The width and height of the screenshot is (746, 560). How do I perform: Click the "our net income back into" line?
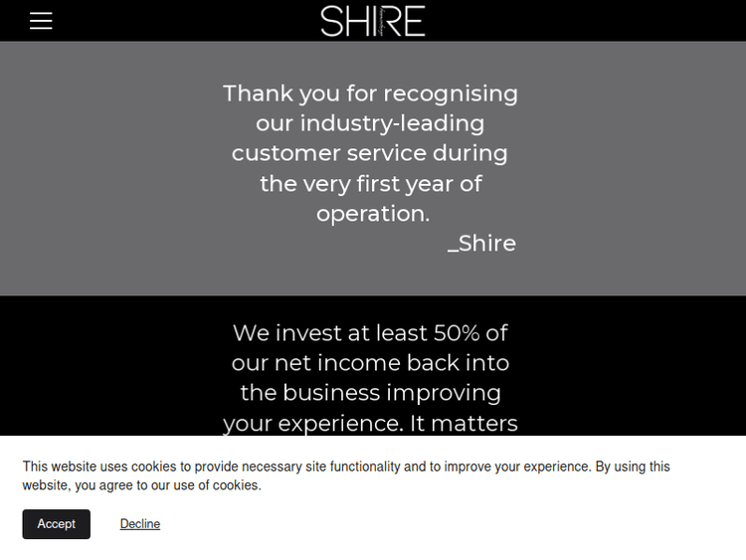[370, 362]
